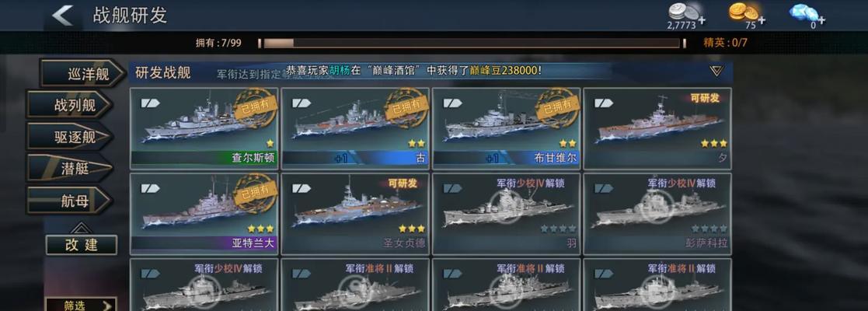This screenshot has height=311, width=868.
Task: Collapse category list with up arrow above 改建
Action: click(x=81, y=228)
